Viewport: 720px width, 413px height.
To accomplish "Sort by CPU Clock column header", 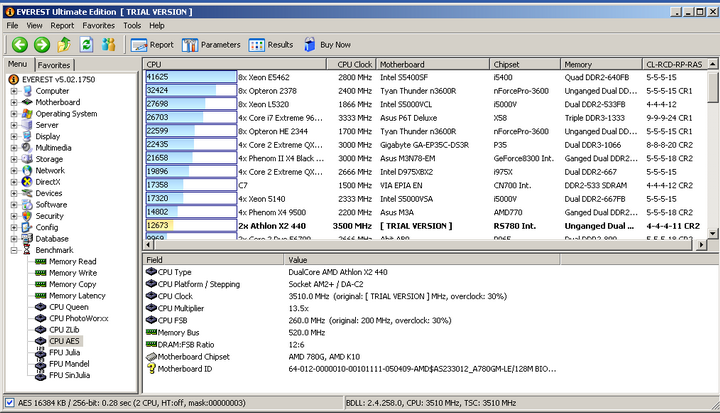I will coord(351,64).
